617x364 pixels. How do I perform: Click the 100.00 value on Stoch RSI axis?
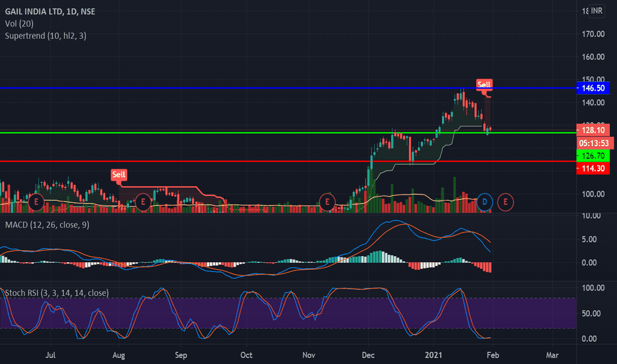(593, 288)
